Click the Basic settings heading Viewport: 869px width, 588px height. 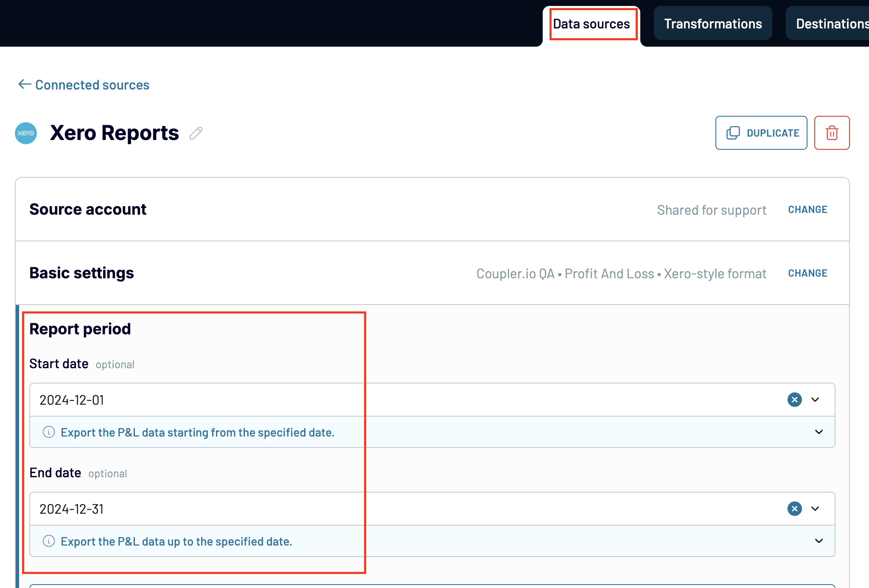pos(81,273)
